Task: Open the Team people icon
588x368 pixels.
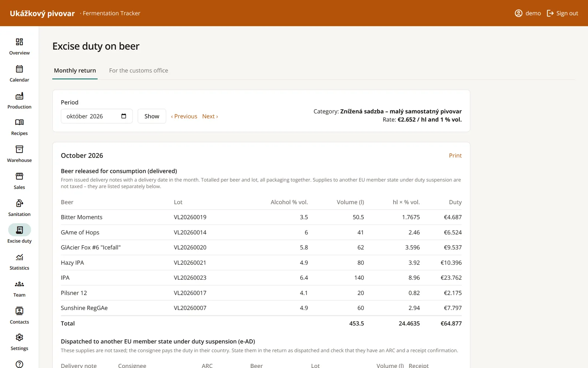Action: click(x=19, y=284)
